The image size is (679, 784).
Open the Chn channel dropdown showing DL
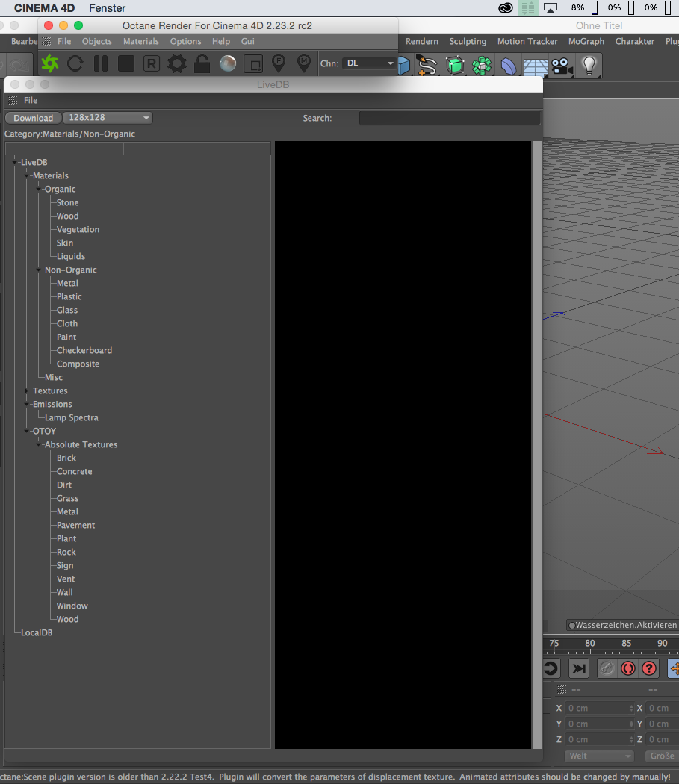click(x=369, y=63)
